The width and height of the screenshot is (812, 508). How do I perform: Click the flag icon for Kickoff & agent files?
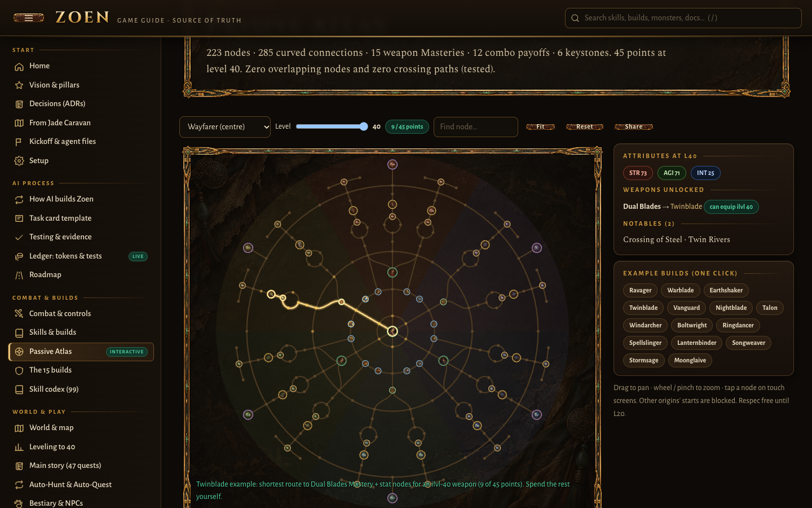pos(19,142)
